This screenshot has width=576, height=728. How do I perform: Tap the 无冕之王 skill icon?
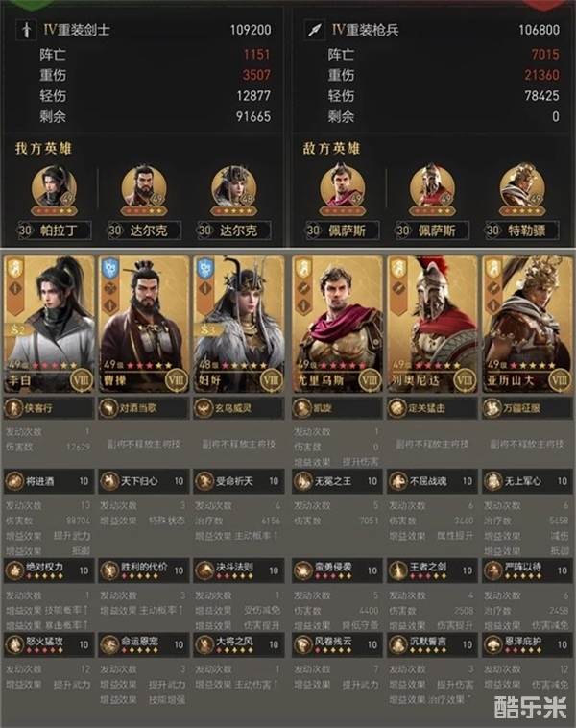302,481
